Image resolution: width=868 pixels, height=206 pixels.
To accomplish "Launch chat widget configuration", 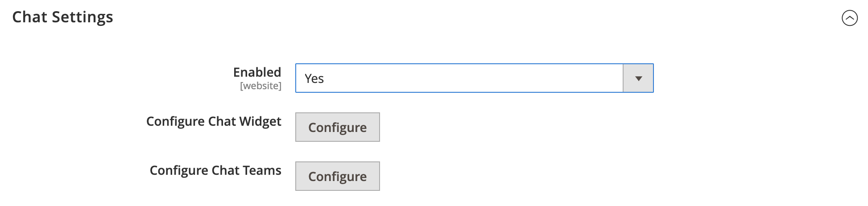I will pyautogui.click(x=337, y=128).
